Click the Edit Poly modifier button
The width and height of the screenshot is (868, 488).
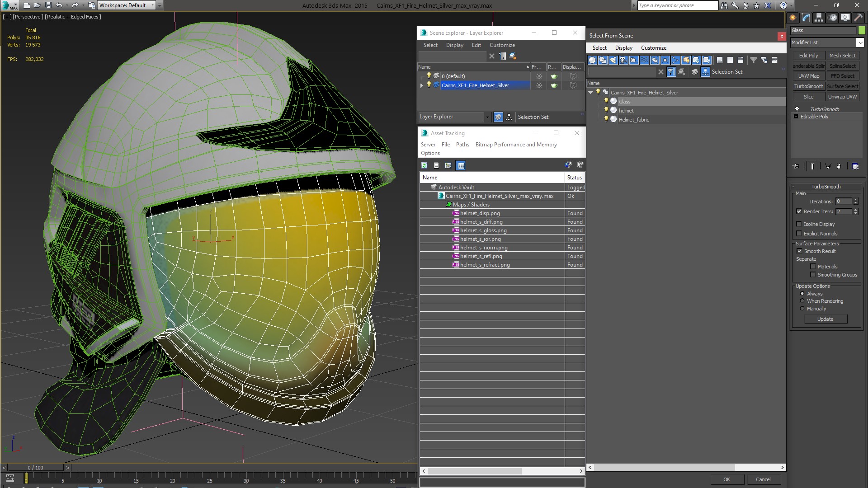808,56
